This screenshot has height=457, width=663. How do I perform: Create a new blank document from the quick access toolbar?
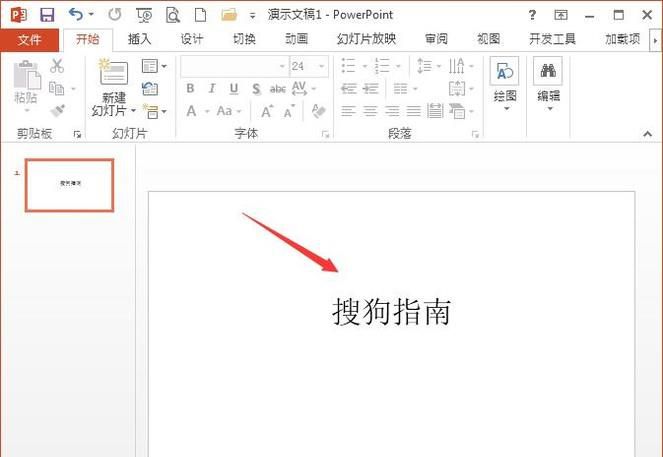tap(200, 15)
